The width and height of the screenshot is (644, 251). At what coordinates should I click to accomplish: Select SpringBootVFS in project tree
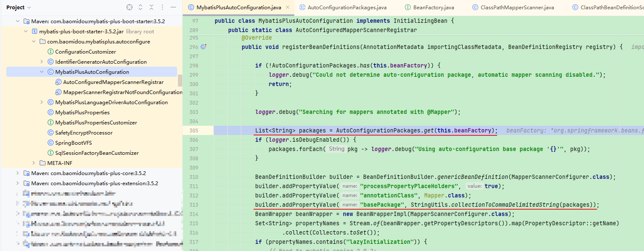coord(73,143)
